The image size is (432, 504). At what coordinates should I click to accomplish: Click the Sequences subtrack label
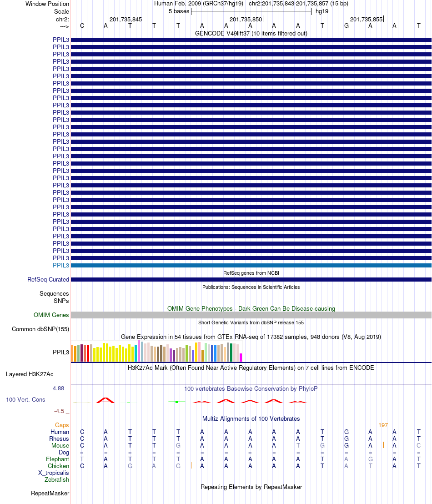tap(54, 294)
